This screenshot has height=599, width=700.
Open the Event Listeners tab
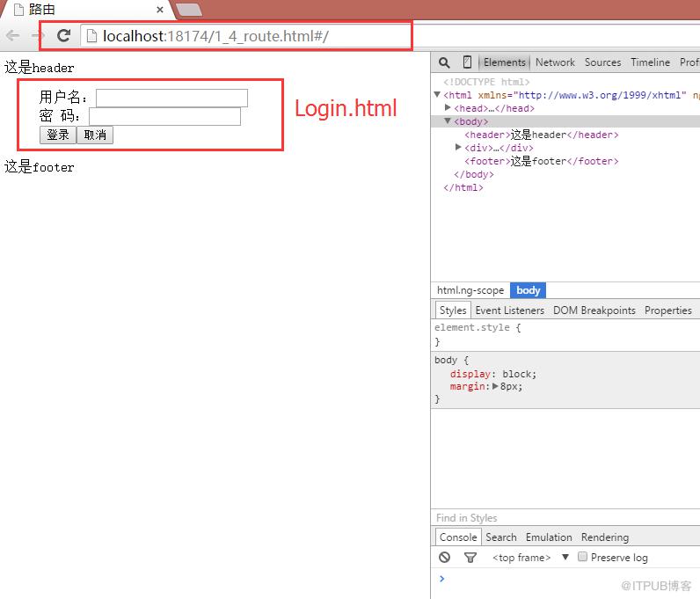(x=509, y=310)
